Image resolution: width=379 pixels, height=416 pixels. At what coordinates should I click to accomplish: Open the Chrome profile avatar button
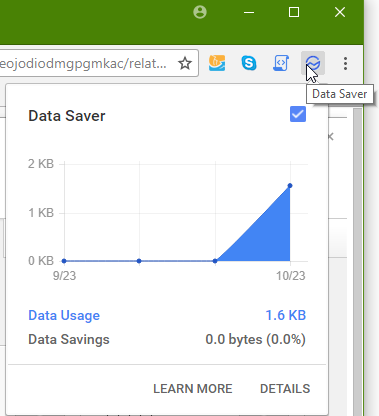click(x=200, y=12)
